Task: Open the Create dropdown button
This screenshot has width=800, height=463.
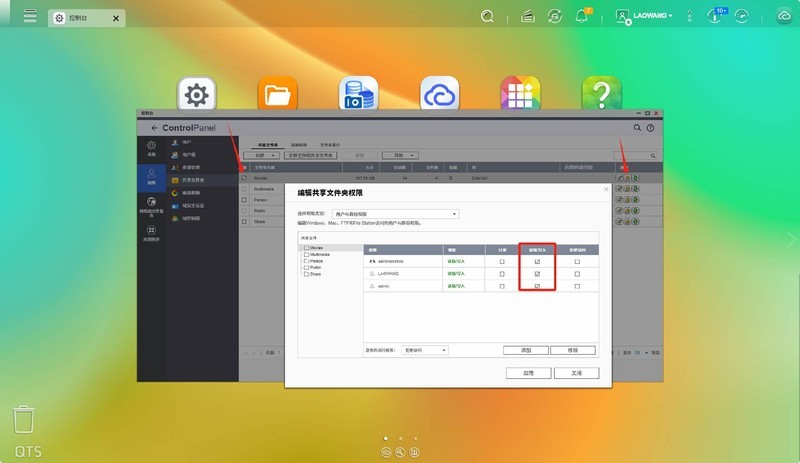Action: pyautogui.click(x=261, y=155)
